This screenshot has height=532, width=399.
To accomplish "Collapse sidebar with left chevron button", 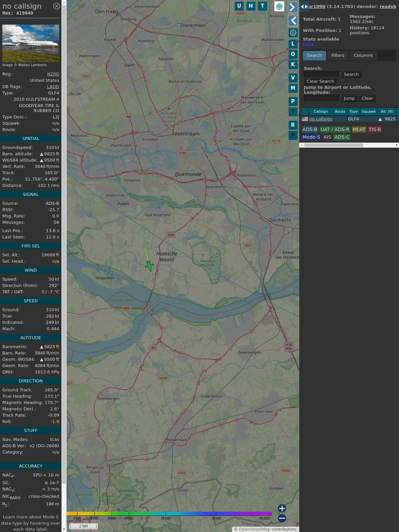I will (x=293, y=21).
